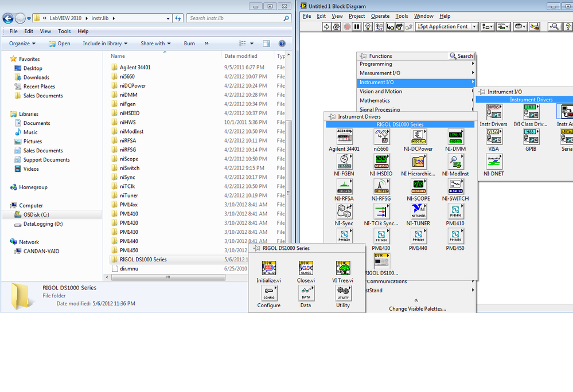Pin the Functions palette with thumbtack
The height and width of the screenshot is (392, 573).
pyautogui.click(x=363, y=56)
